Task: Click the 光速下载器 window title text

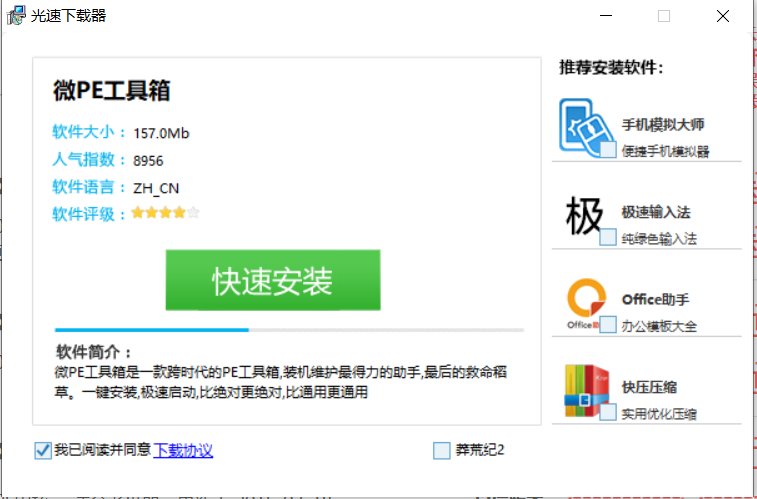Action: pos(69,16)
